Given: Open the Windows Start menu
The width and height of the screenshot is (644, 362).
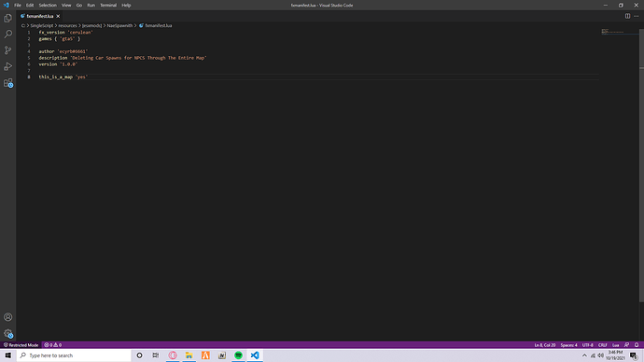Looking at the screenshot, I should 7,355.
